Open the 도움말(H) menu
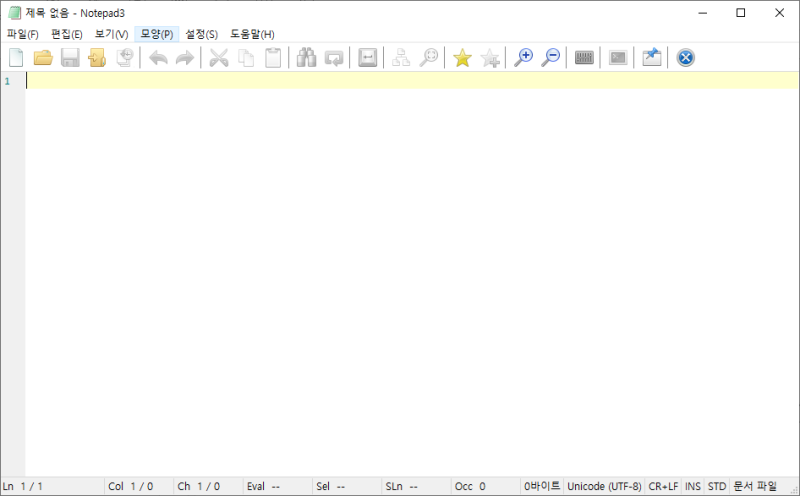Screen dimensions: 800x496 252,34
